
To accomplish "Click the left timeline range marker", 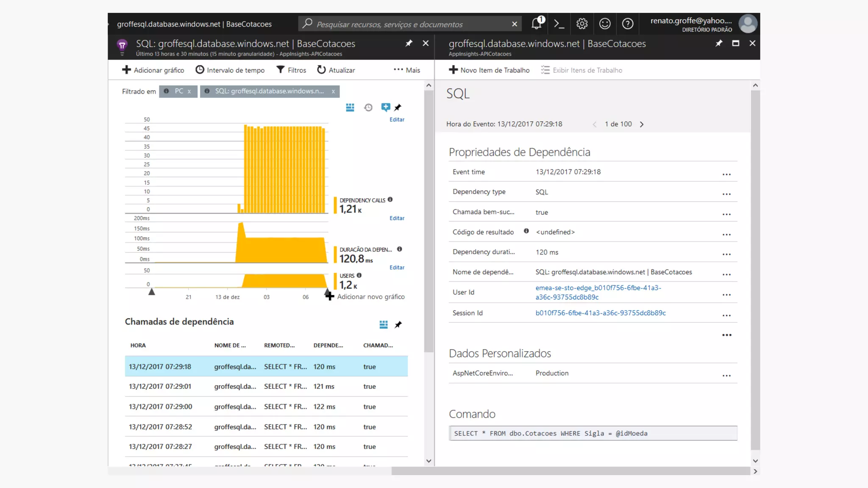I will (x=151, y=291).
